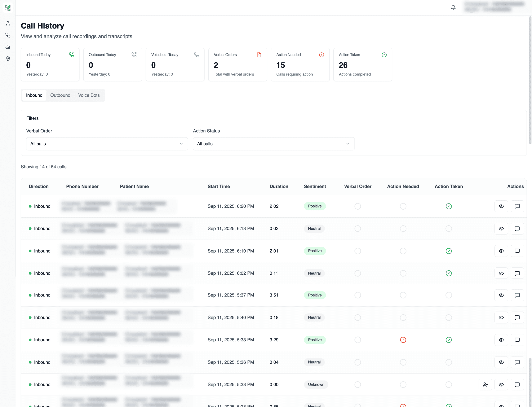Open the settings gear in the sidebar
532x407 pixels.
pos(8,59)
